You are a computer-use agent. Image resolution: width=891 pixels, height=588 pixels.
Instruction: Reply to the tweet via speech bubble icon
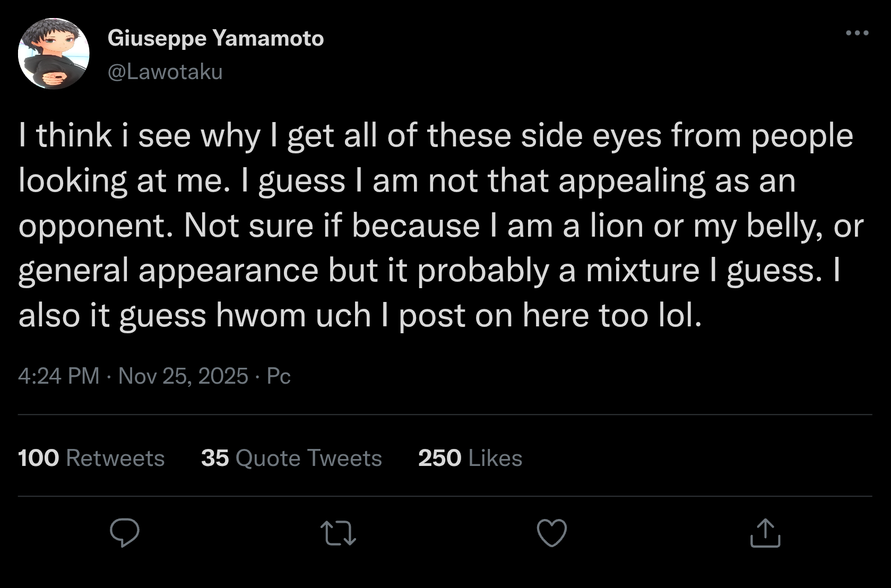pyautogui.click(x=125, y=532)
